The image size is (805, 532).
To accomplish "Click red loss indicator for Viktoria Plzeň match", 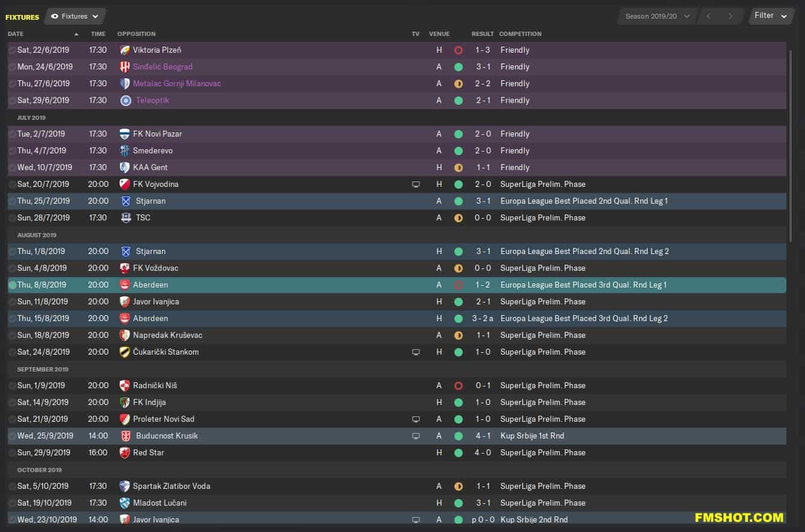I will coord(459,50).
